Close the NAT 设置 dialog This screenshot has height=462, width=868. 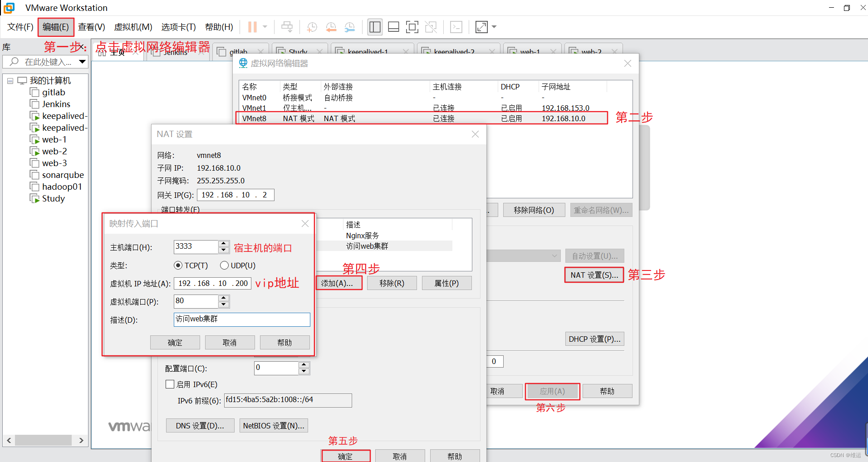(x=476, y=134)
